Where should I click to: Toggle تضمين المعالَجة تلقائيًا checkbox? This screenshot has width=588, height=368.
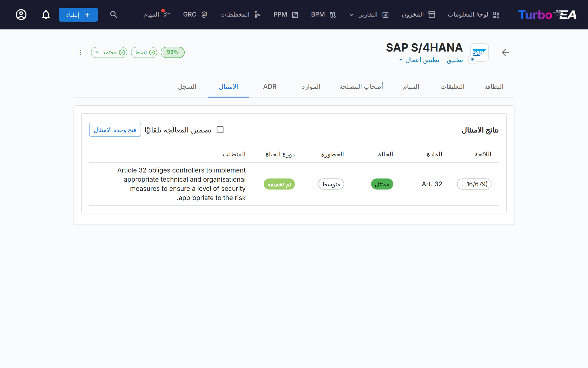(220, 130)
